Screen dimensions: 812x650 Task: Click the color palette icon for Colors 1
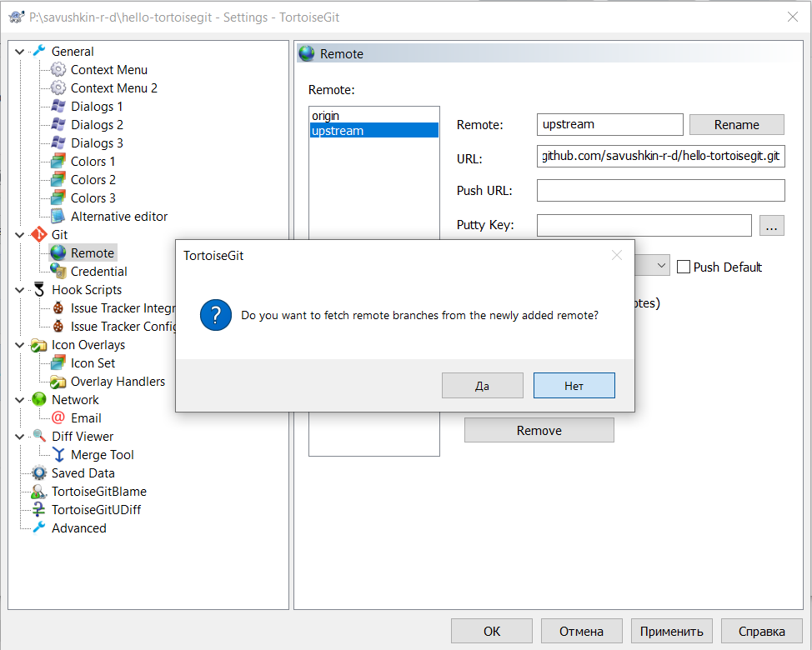click(x=58, y=161)
